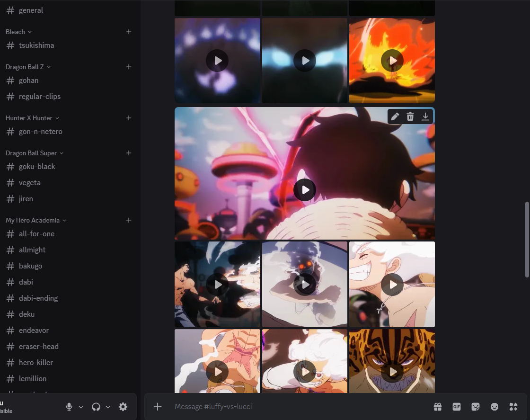Open the sticker picker
This screenshot has height=420, width=530.
pos(476,407)
